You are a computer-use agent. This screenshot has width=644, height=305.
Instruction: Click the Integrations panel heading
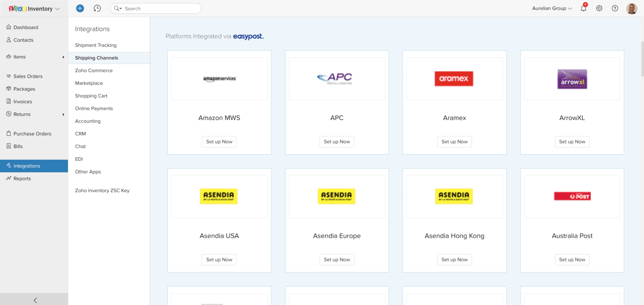(92, 29)
